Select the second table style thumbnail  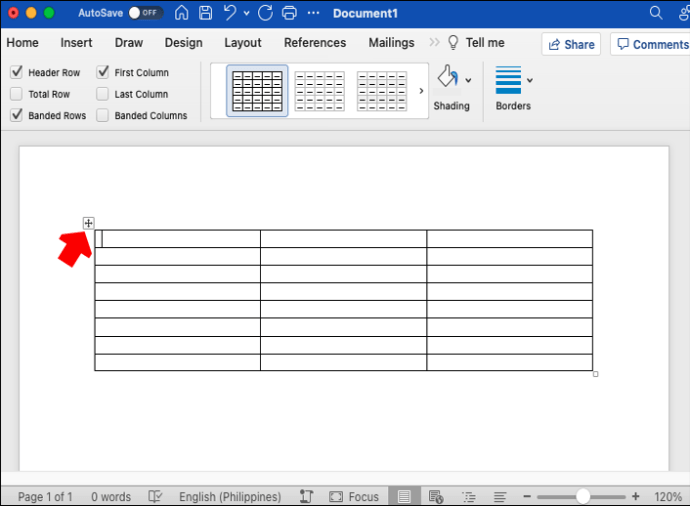point(319,91)
